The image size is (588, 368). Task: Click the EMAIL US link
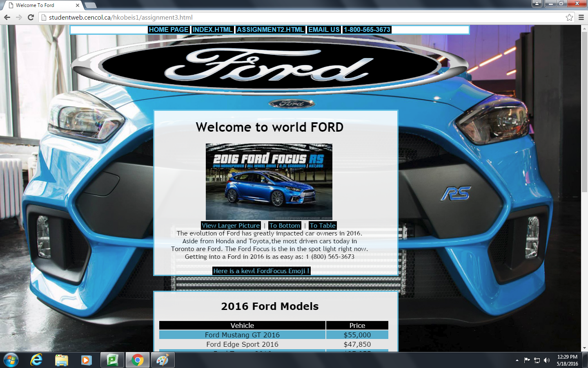[x=324, y=30]
